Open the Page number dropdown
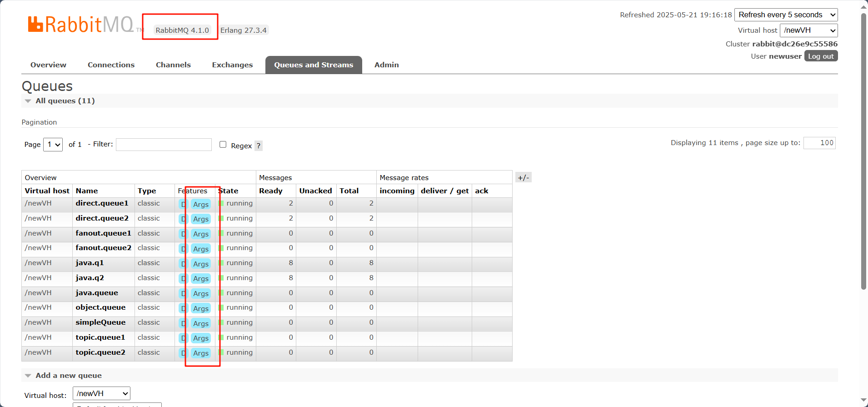 [x=53, y=145]
